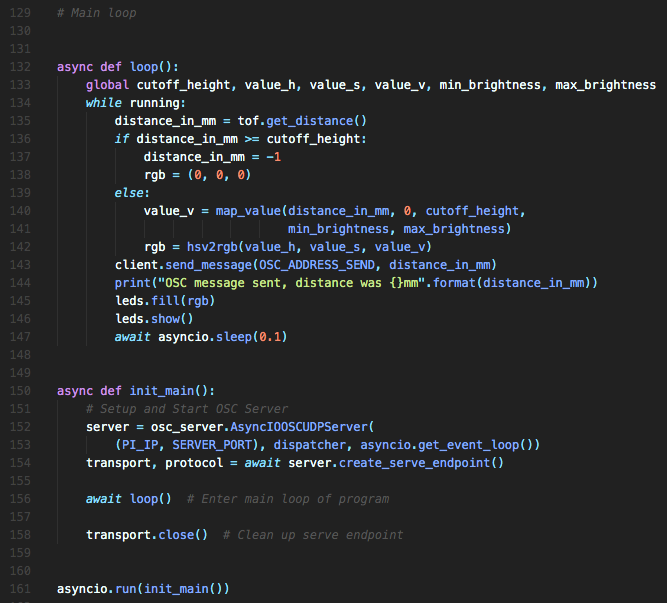
Task: Click 'protocol' variable on line 154
Action: [x=194, y=463]
